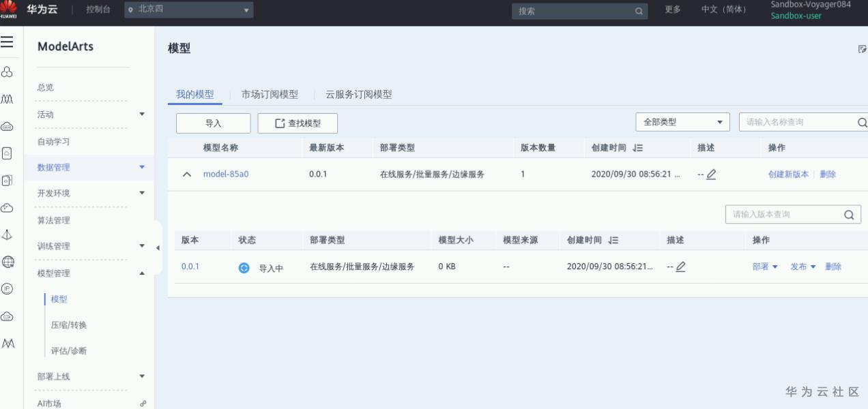Open the hamburger menu icon

6,42
